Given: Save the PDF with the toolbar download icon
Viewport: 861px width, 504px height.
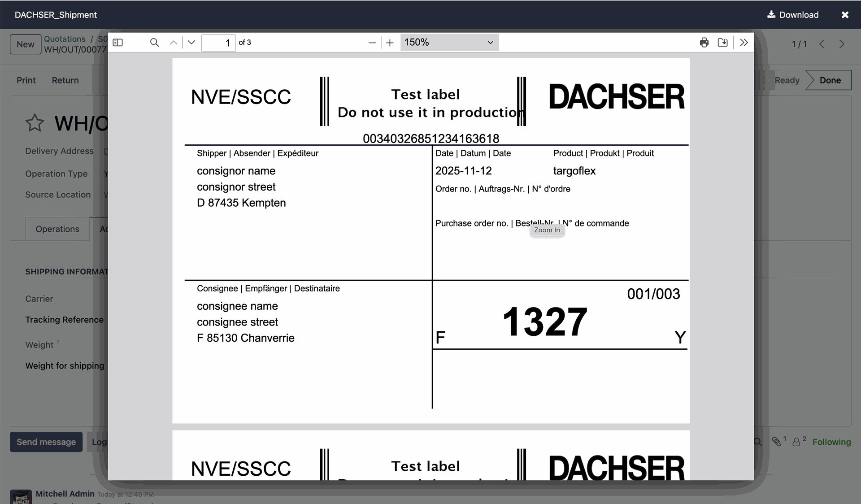Looking at the screenshot, I should coord(722,43).
